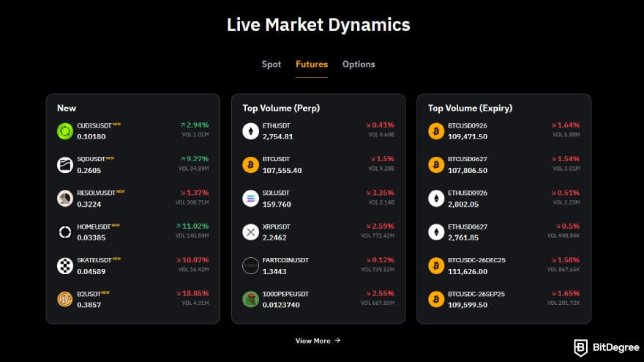The image size is (644, 362).
Task: Select BTCUSD0627 price 107,806.50
Action: [x=468, y=170]
